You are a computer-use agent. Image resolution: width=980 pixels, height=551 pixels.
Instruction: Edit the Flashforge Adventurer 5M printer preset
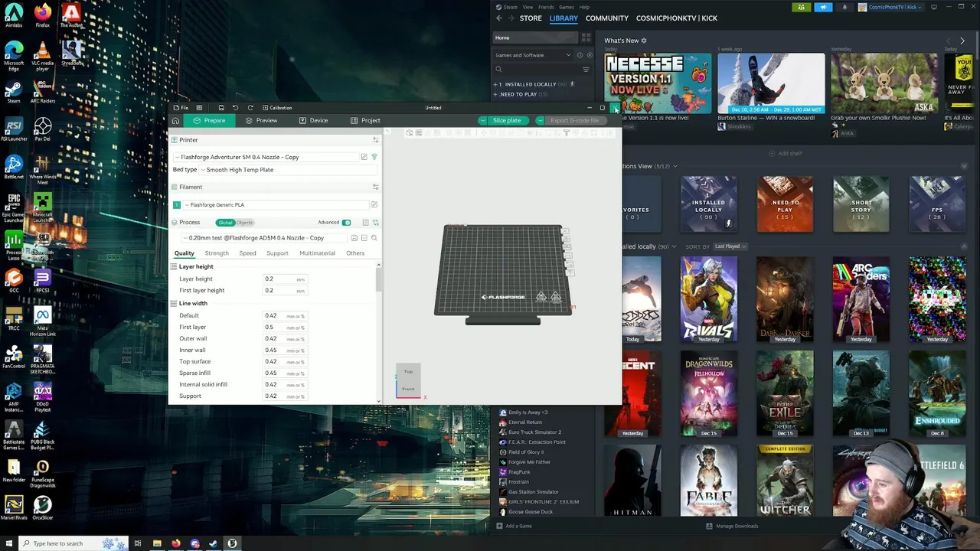[x=364, y=157]
